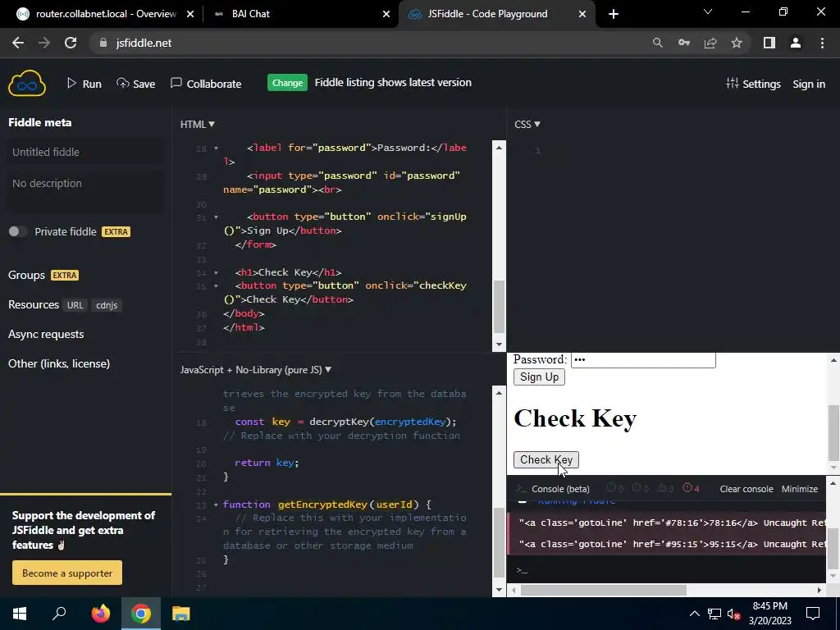
Task: Click the 95:15 gotoLine error entry
Action: 666,544
